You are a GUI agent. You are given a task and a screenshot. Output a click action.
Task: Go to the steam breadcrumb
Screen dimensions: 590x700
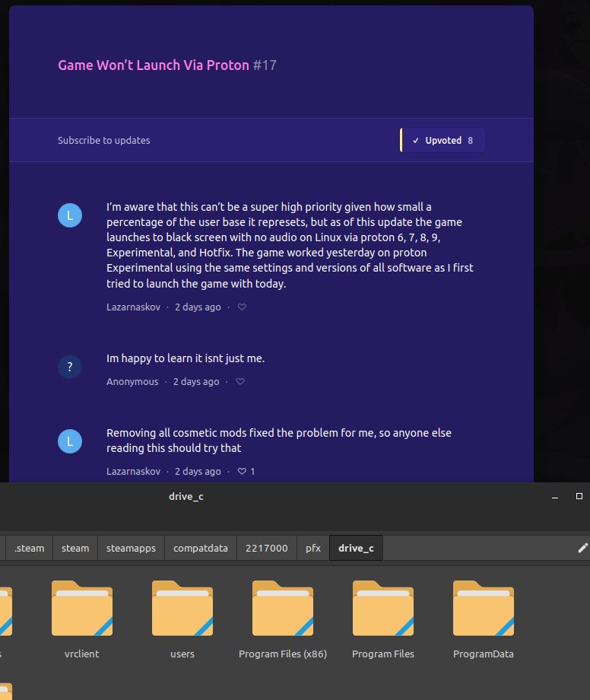(x=75, y=549)
